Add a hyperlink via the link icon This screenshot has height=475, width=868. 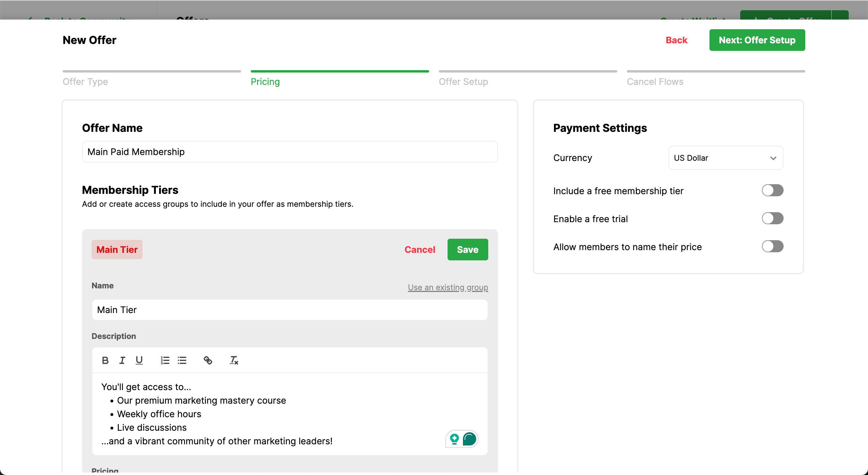pyautogui.click(x=208, y=360)
